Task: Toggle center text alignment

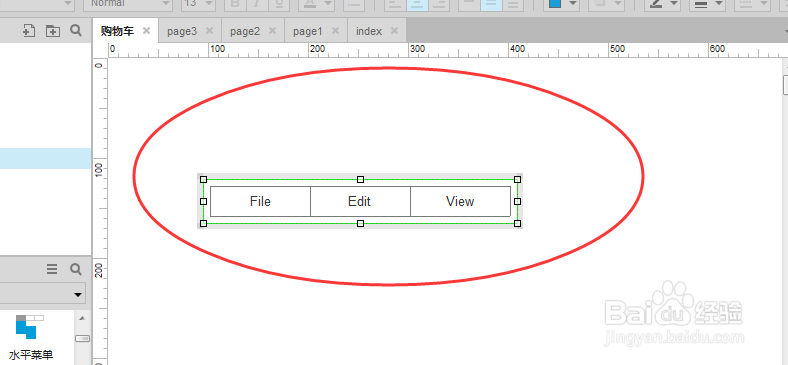Action: tap(418, 4)
